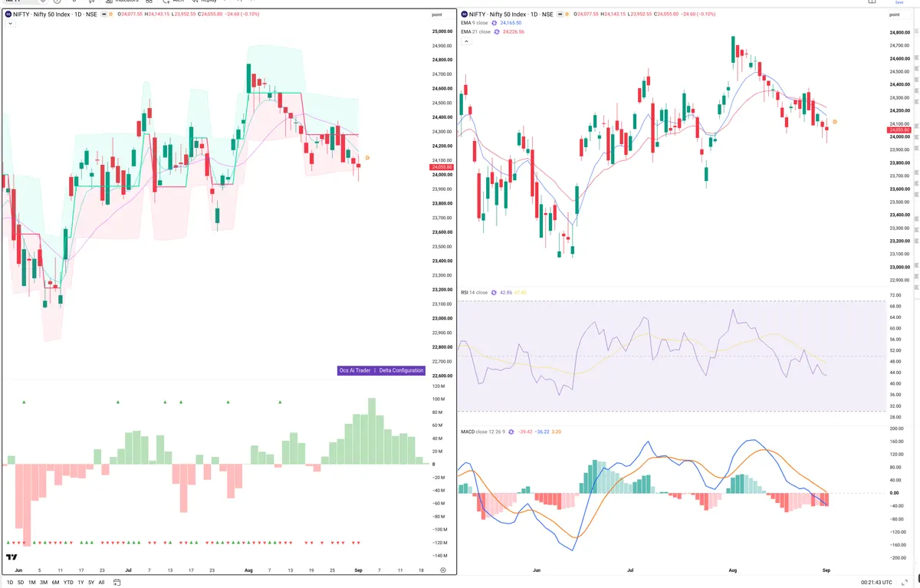The image size is (920, 588).
Task: Select the EMA 21 close legend entry
Action: click(475, 31)
